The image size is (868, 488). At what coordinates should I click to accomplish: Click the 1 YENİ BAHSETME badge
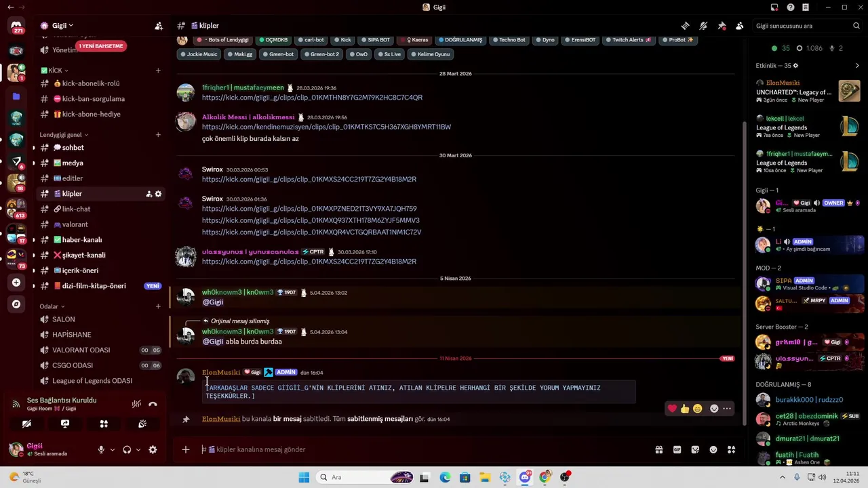pyautogui.click(x=101, y=46)
